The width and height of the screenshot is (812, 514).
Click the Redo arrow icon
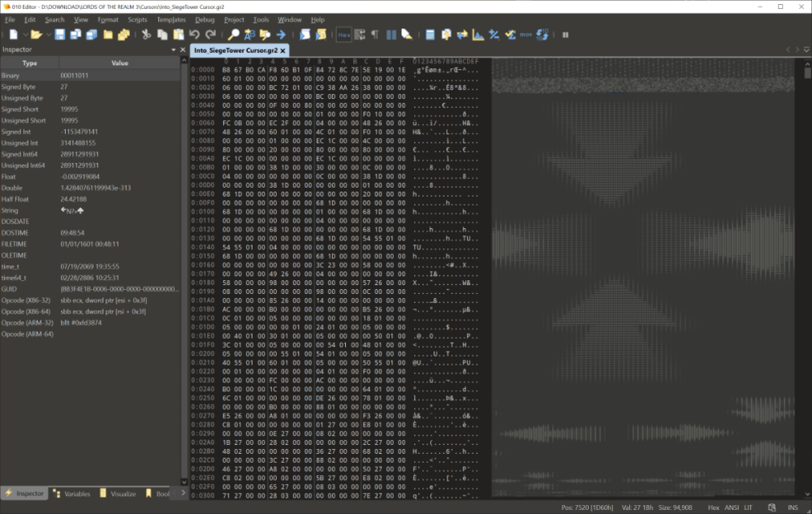pos(210,35)
